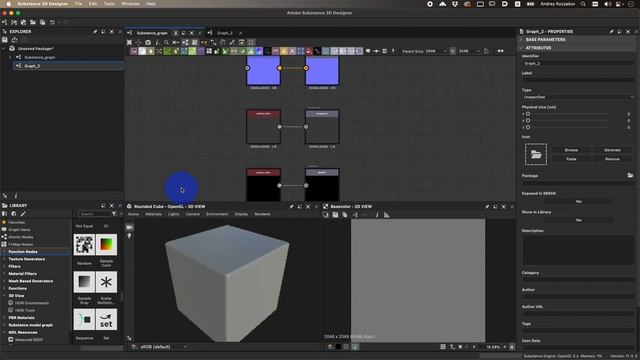Select the Sequence function node thumbnail
Viewport: 640px width, 360px height.
point(84,319)
